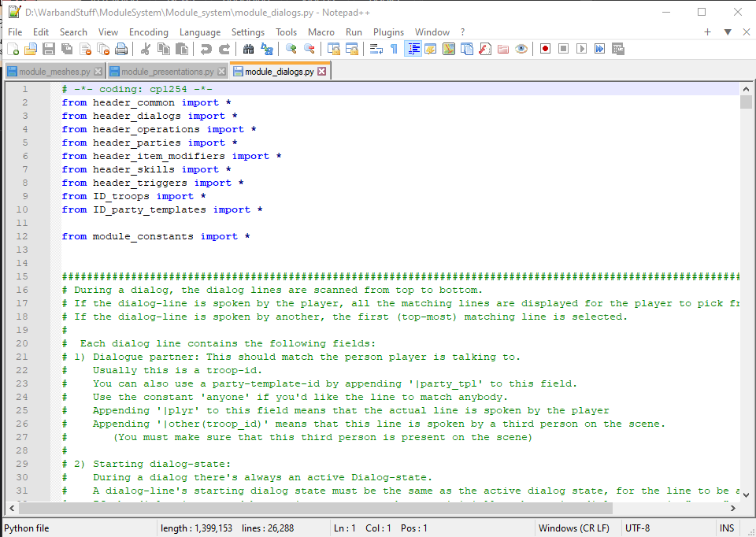756x537 pixels.
Task: Select the module_dialogs.py tab
Action: pos(279,72)
